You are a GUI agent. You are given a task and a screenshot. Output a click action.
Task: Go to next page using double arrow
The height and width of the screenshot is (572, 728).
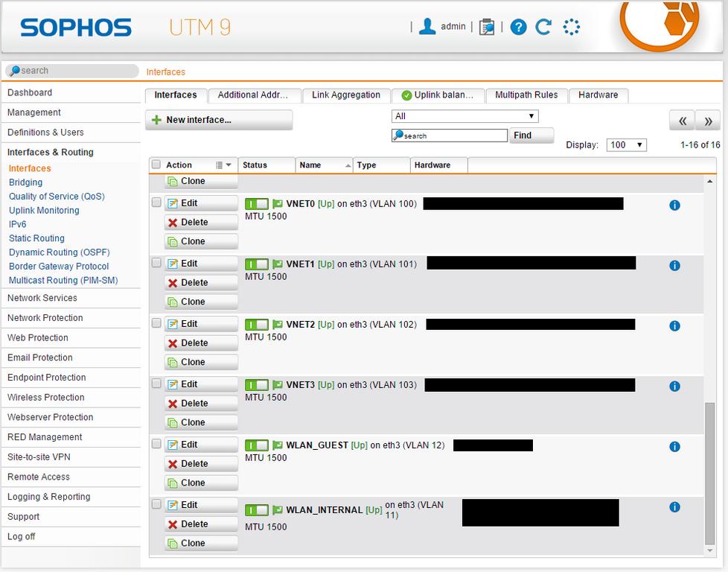point(708,121)
